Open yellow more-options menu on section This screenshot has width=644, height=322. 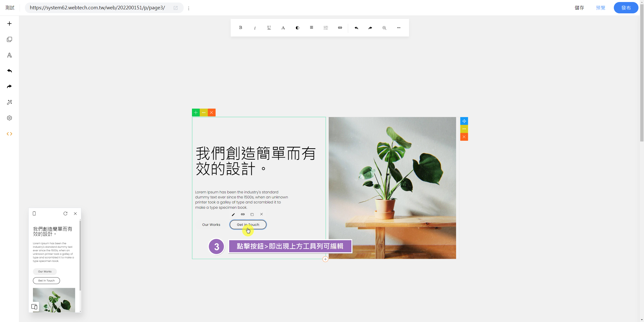pyautogui.click(x=204, y=113)
